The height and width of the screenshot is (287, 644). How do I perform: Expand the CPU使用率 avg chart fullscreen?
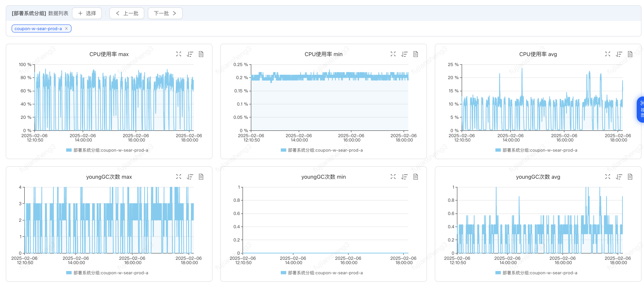[608, 54]
